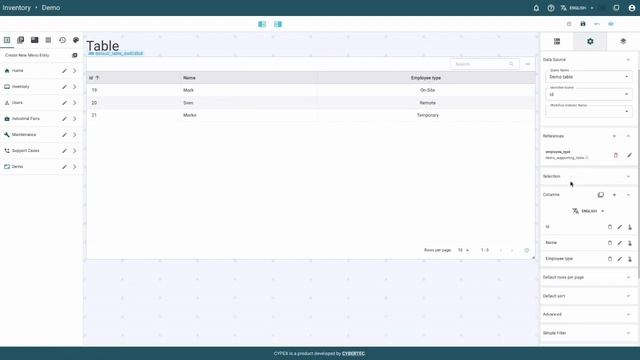Select the Maintenance menu item
The image size is (640, 360).
24,135
